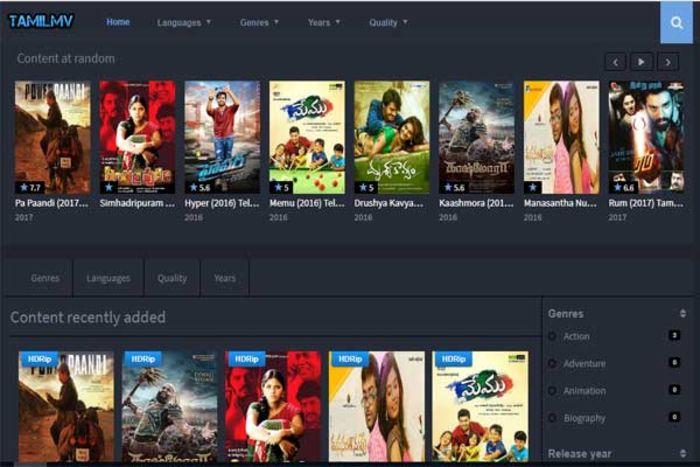Click HDRip badge on recent Manasantha poster
700x467 pixels.
[x=350, y=359]
